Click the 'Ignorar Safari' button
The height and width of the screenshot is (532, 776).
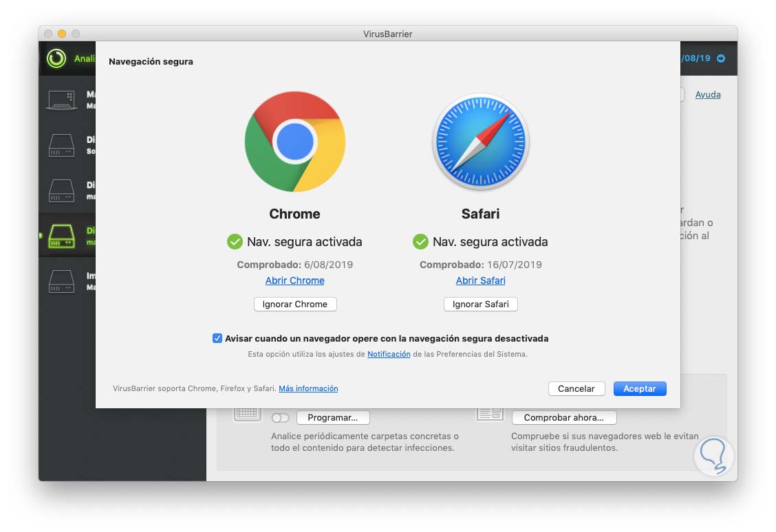[481, 304]
